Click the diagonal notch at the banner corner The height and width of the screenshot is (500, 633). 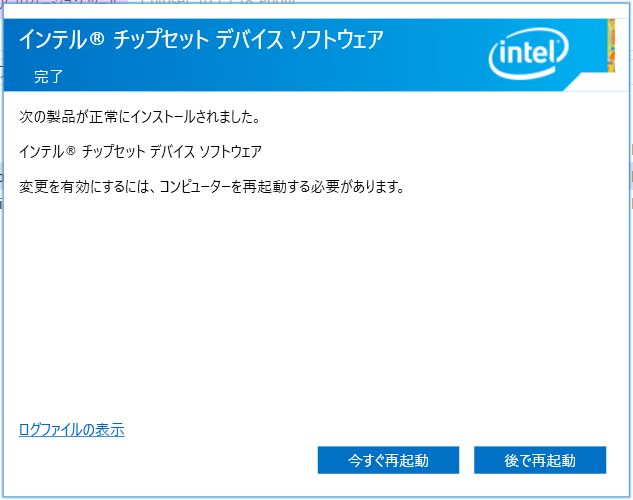click(x=575, y=84)
